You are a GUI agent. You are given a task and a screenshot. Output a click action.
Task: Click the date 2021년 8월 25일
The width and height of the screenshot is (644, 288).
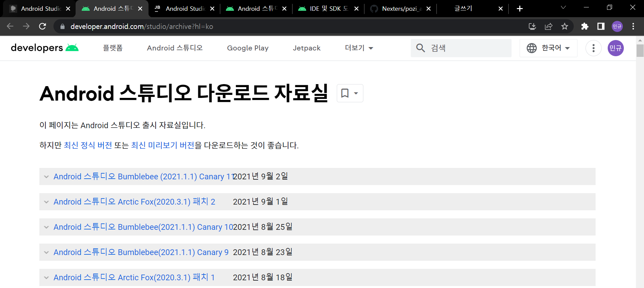pyautogui.click(x=263, y=227)
